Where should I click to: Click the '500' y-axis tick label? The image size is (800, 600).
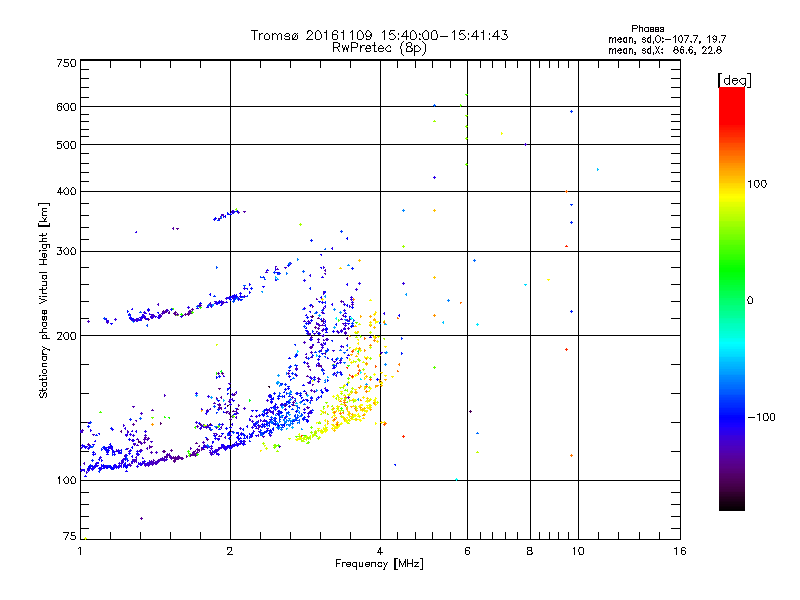tap(67, 145)
